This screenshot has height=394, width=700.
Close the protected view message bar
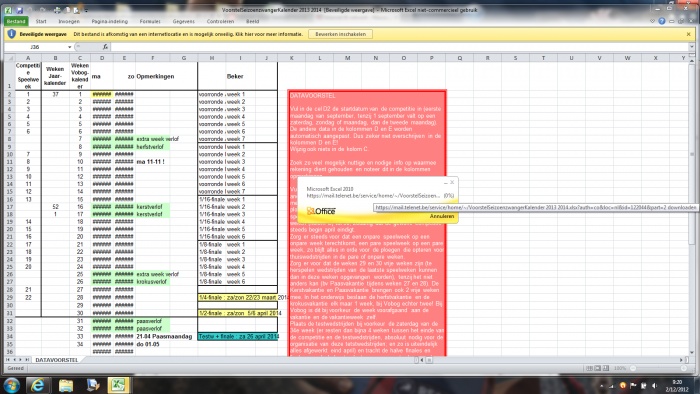point(688,34)
